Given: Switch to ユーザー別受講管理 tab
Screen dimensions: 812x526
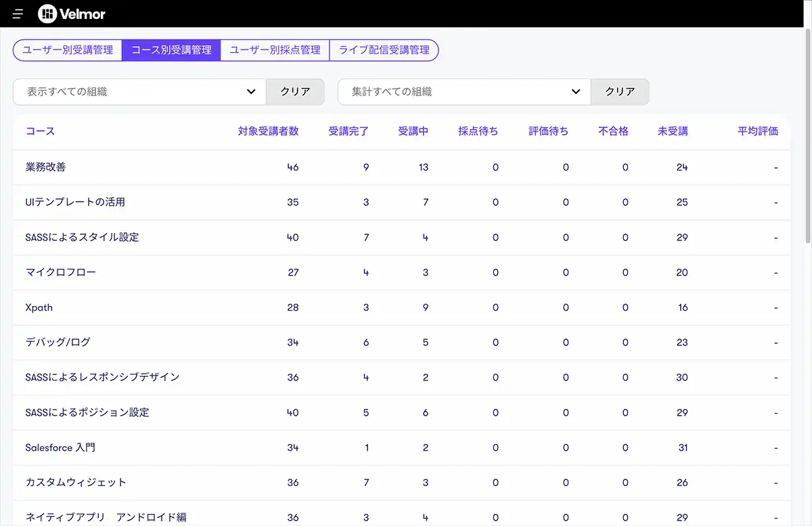Looking at the screenshot, I should click(68, 50).
